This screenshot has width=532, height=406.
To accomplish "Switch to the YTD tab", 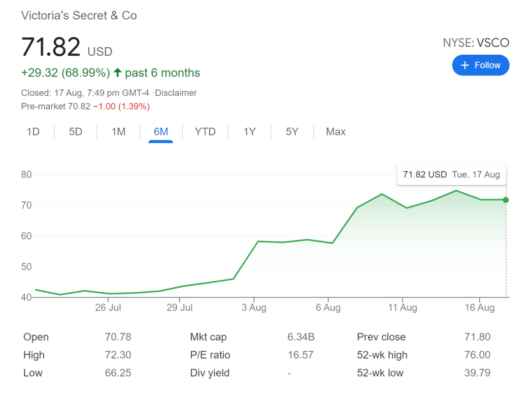I will click(x=205, y=132).
